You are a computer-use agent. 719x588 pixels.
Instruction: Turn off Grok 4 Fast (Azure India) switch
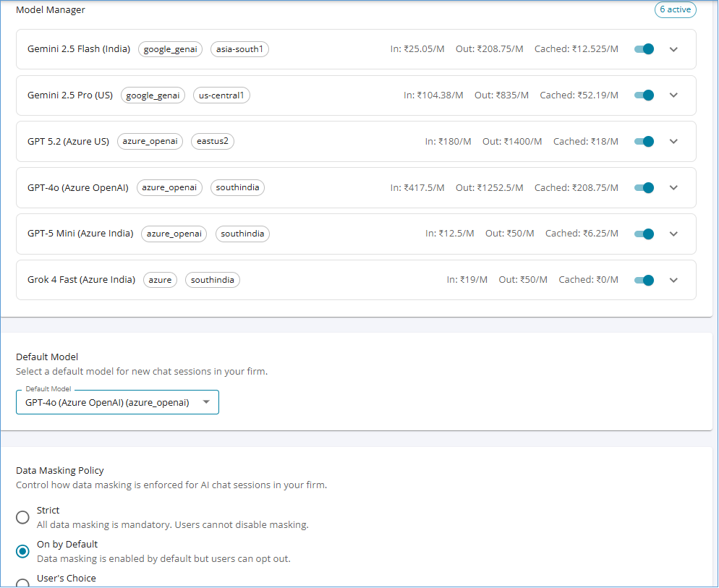[x=644, y=280]
